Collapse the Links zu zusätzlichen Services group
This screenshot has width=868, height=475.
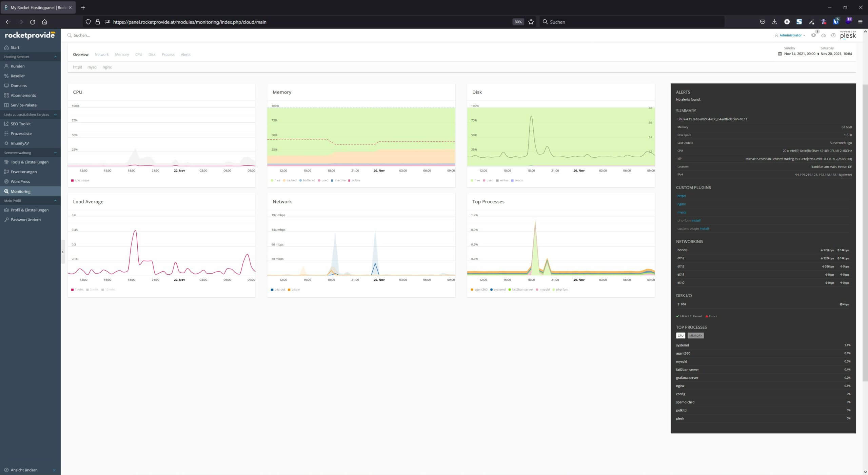pyautogui.click(x=55, y=115)
